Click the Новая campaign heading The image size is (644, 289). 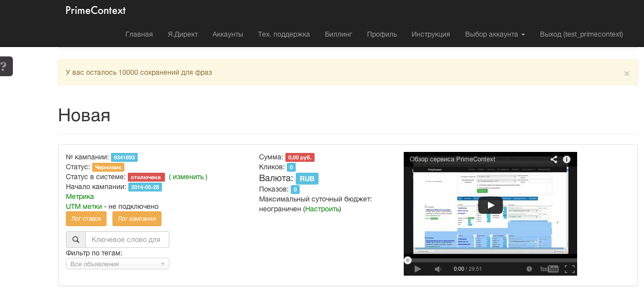coord(84,115)
